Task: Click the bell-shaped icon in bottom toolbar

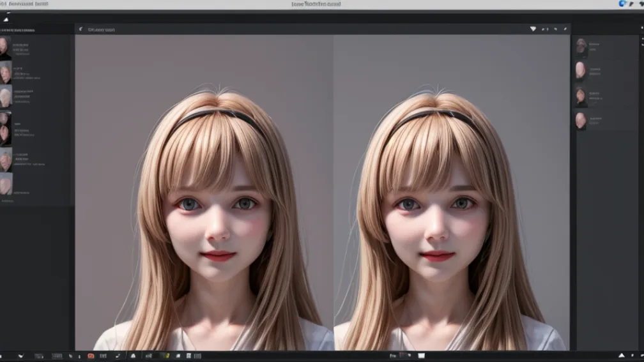Action: (133, 356)
